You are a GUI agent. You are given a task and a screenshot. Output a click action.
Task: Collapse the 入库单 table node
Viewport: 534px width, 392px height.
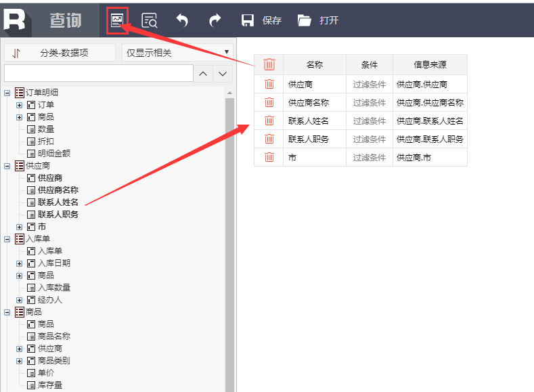click(7, 239)
